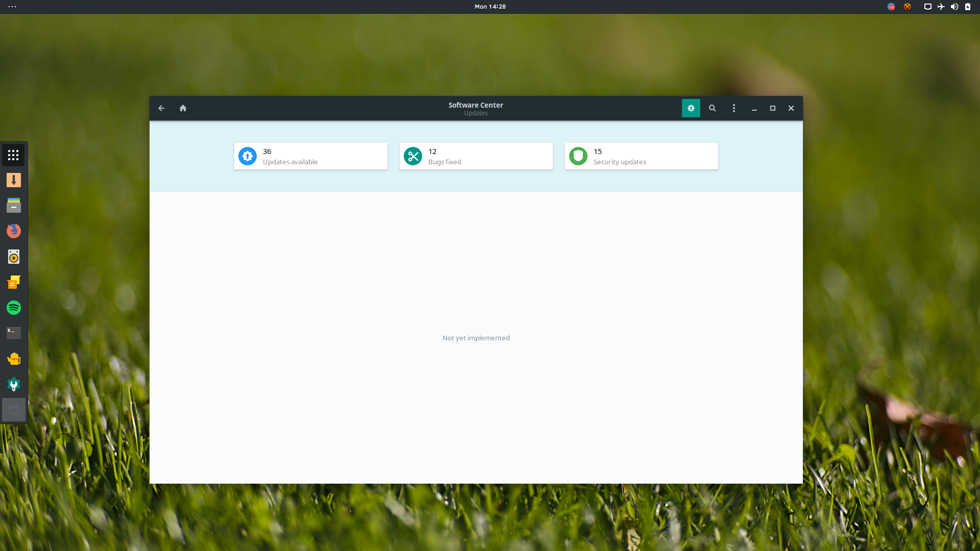Viewport: 980px width, 551px height.
Task: Open the speaker music app in dock
Action: [x=14, y=257]
